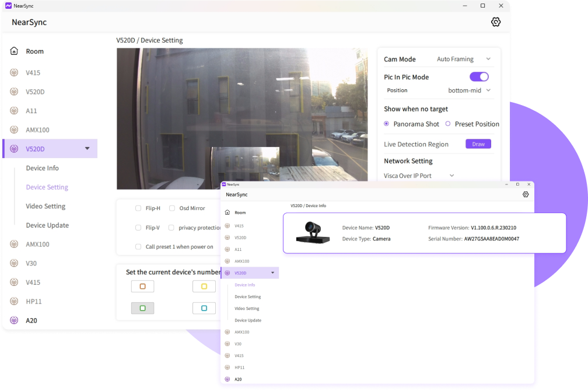
Task: Click the Room home icon in large window sidebar
Action: (14, 51)
